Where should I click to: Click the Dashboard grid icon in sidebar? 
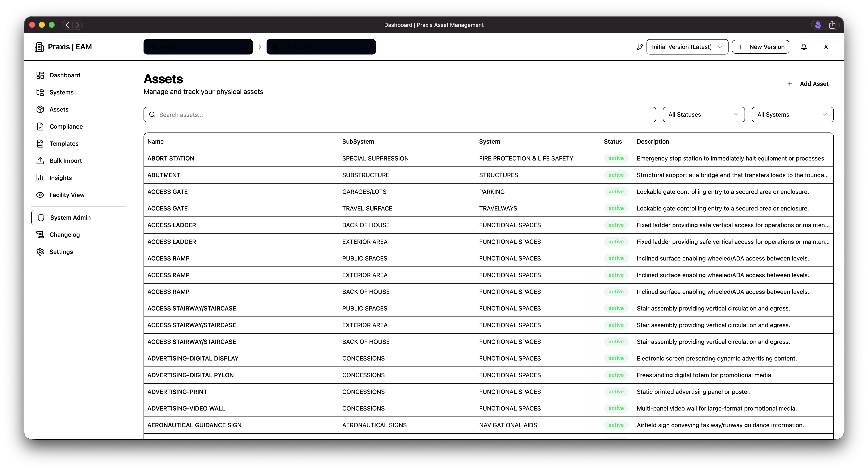click(x=40, y=75)
